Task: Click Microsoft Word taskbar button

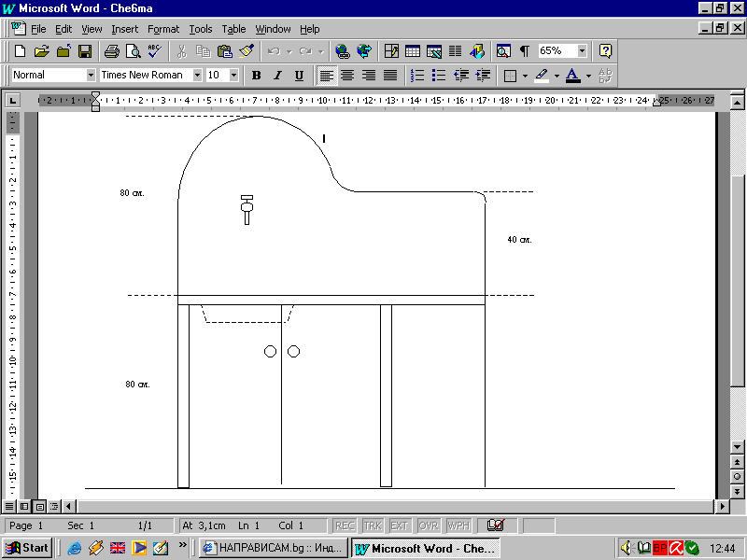Action: (x=426, y=548)
